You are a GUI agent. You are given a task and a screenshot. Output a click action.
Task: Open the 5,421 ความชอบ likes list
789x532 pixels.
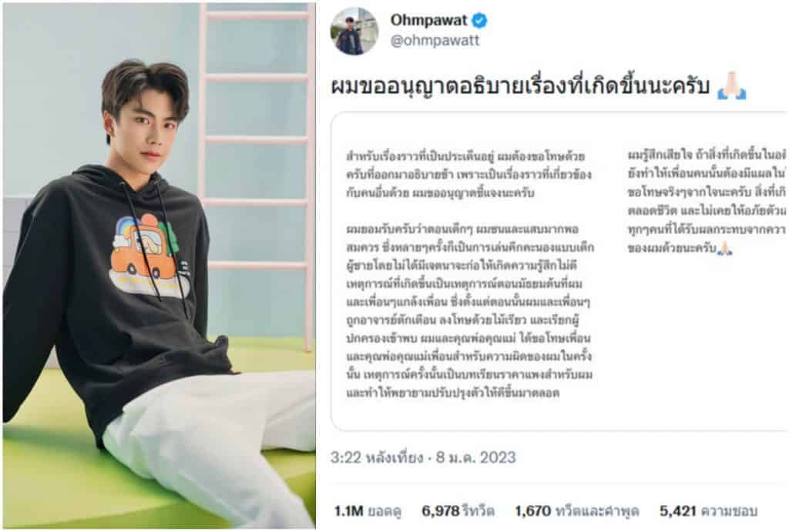[x=708, y=511]
